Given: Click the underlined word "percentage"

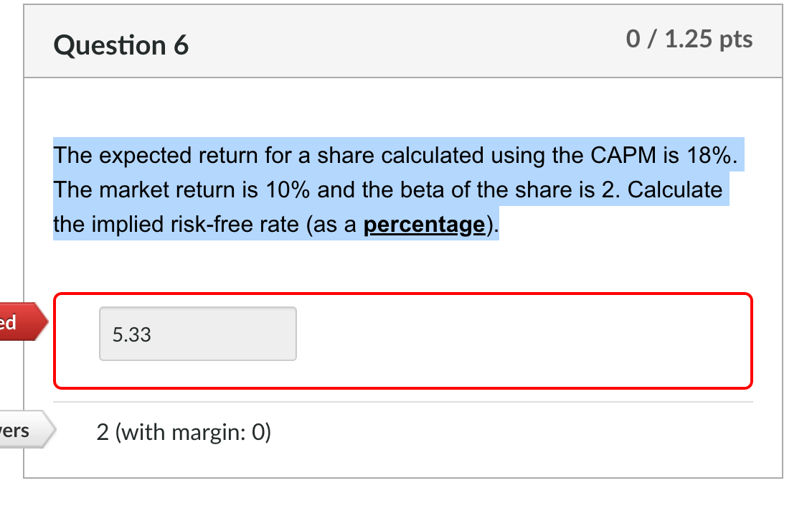Looking at the screenshot, I should tap(424, 224).
